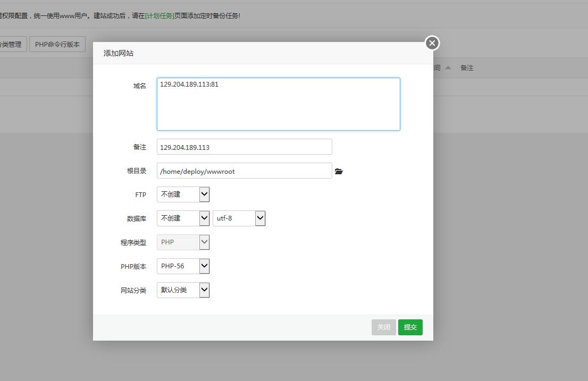Focus the 域名 text area
This screenshot has width=588, height=381.
[x=278, y=104]
